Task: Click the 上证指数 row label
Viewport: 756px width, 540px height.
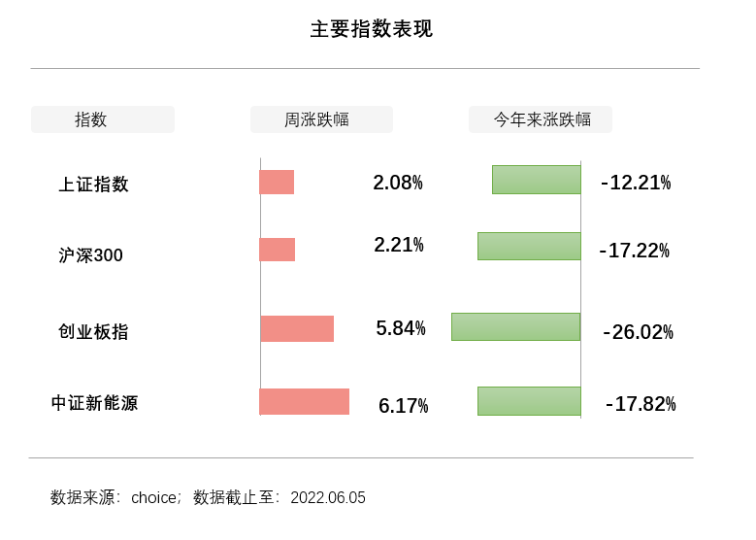Action: (x=93, y=185)
